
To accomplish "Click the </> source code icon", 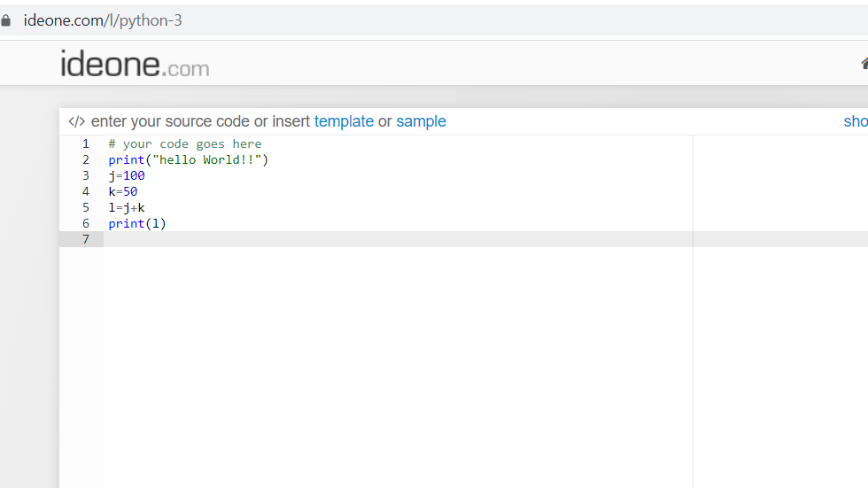I will (76, 121).
